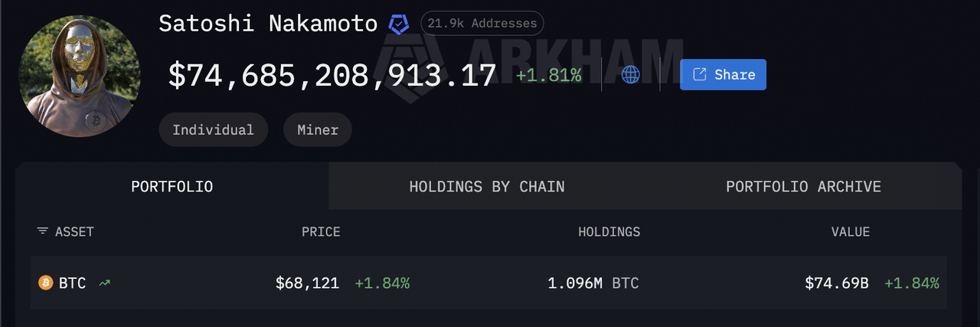Click the orange Bitcoin coin icon
This screenshot has height=327, width=980.
coord(45,283)
